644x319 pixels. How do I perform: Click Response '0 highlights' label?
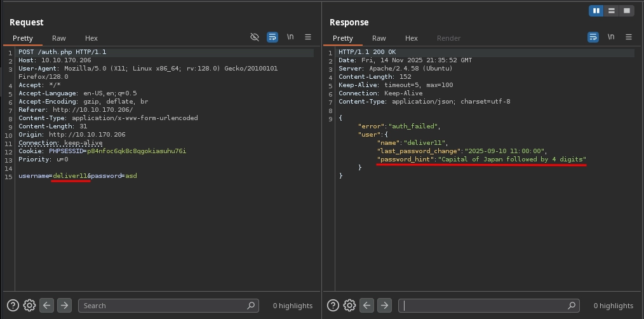(x=613, y=306)
